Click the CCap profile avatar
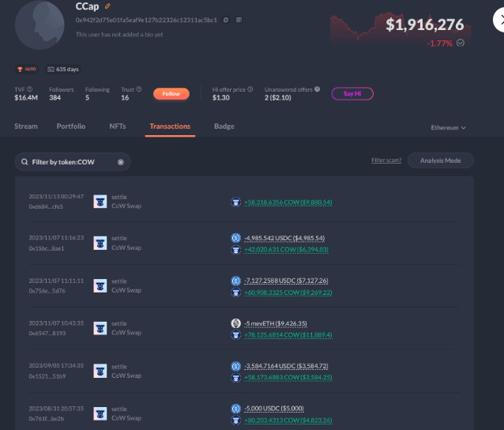Viewport: 504px width, 430px height. click(x=39, y=25)
